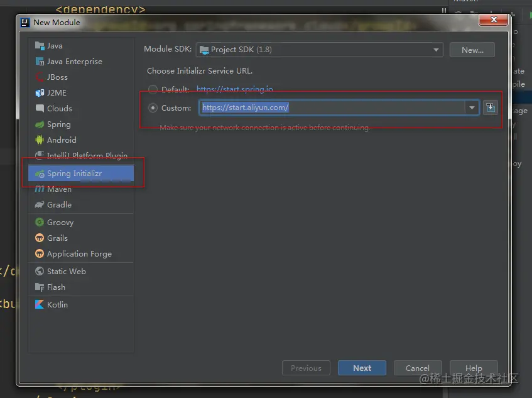Select the Android module type
Screen dimensions: 532x398
tap(81, 140)
